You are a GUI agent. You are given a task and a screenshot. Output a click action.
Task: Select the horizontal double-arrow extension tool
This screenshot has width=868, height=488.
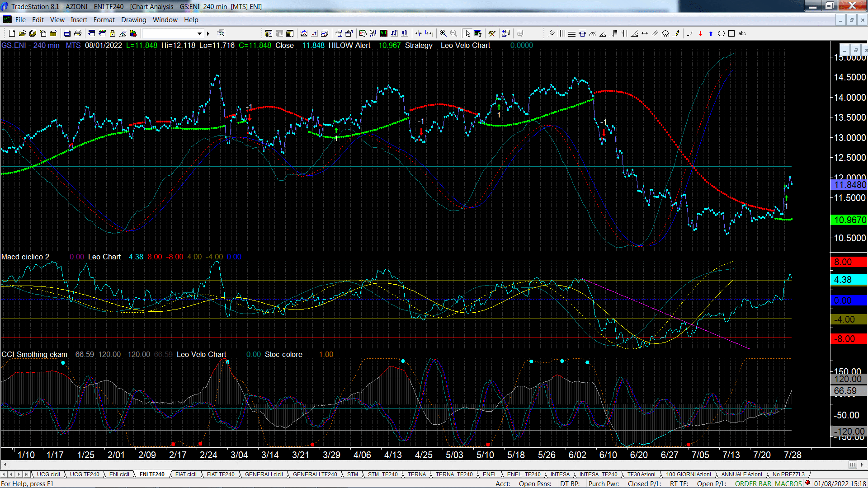click(x=645, y=33)
